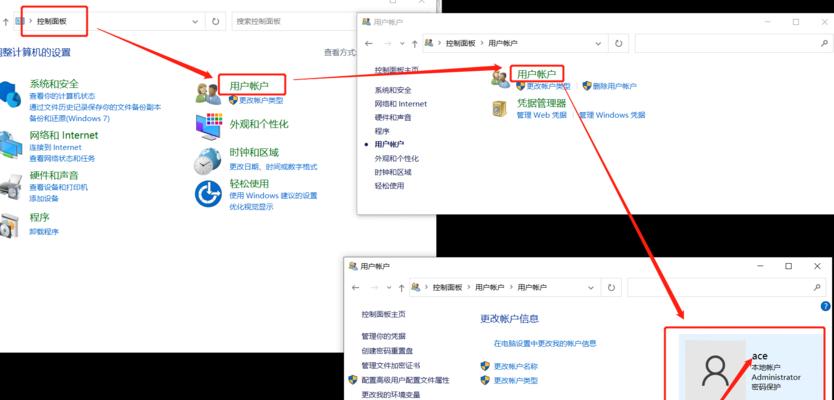
Task: Click the people icon beside 用户帐户 in 凭据管理器 window
Action: coord(501,79)
